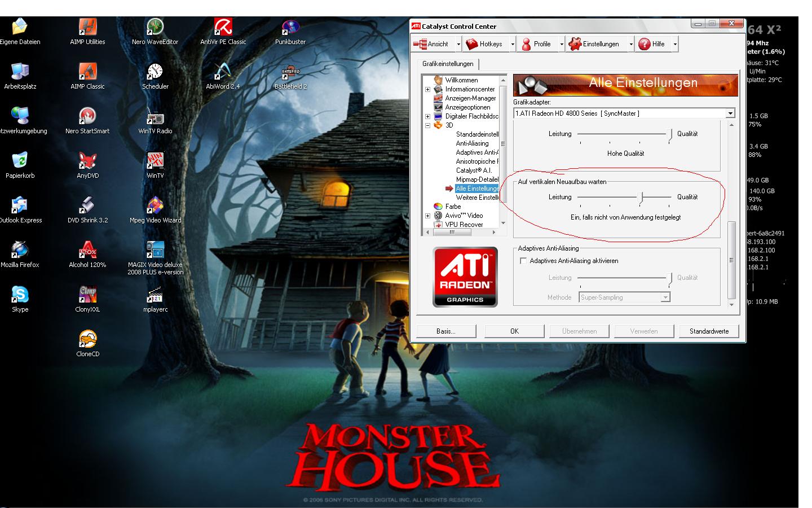Launch Battlefield 2 game shortcut

tap(290, 71)
